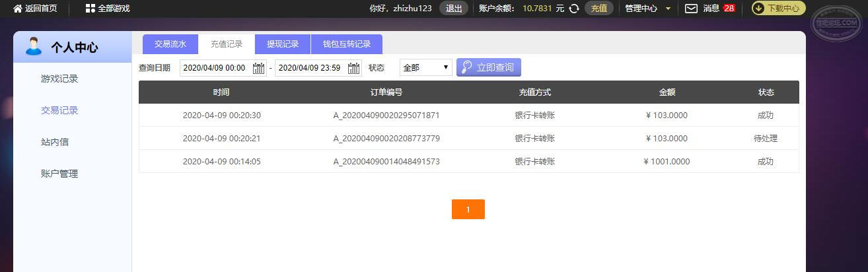Click the 金额 column header

tap(667, 92)
